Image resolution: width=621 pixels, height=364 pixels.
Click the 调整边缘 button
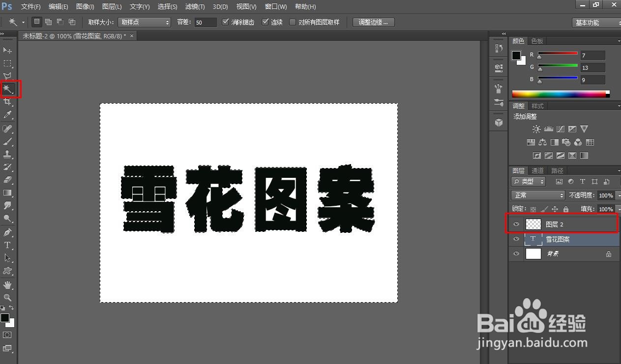point(373,22)
